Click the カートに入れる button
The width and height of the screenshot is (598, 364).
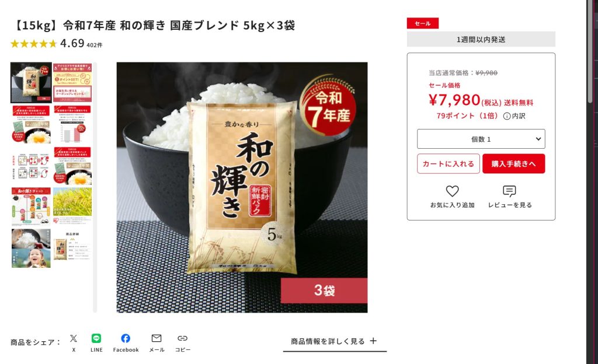tap(448, 164)
